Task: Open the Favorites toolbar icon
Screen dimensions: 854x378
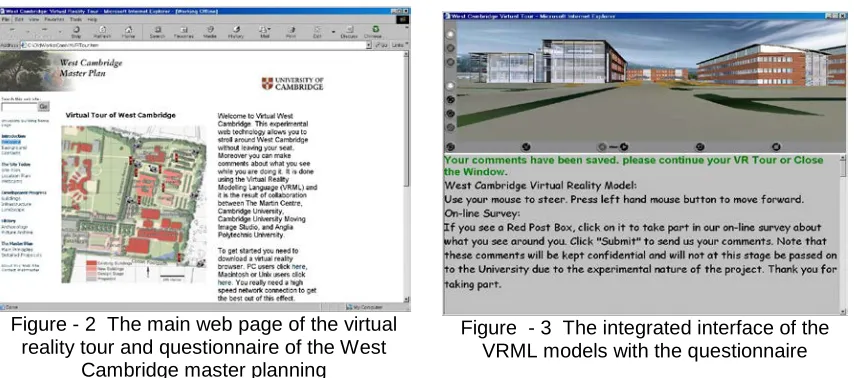Action: [x=184, y=32]
